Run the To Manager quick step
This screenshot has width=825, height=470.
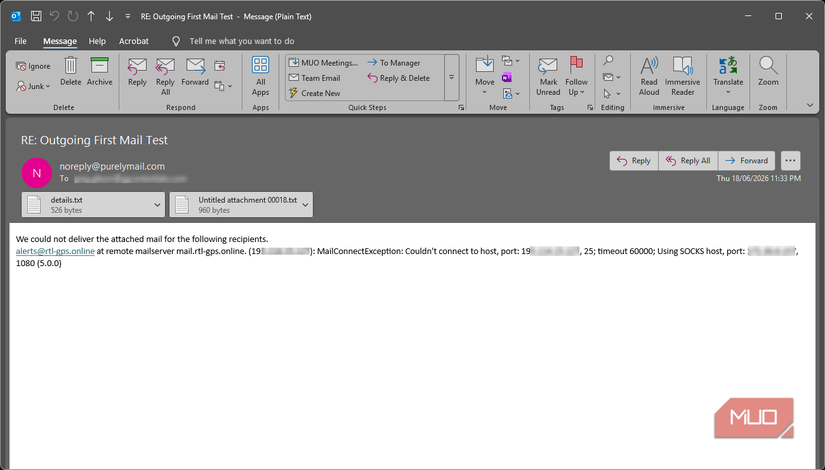pyautogui.click(x=394, y=63)
